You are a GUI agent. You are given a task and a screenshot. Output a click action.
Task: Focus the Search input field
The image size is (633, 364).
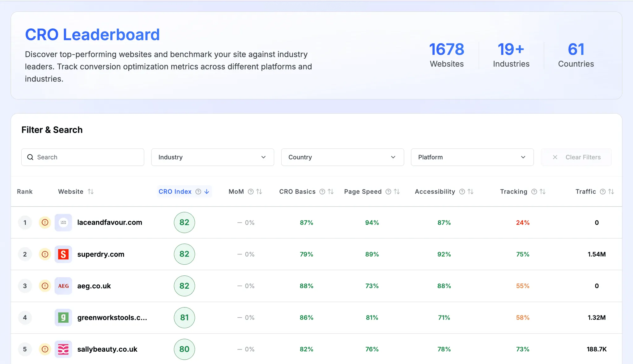coord(83,157)
